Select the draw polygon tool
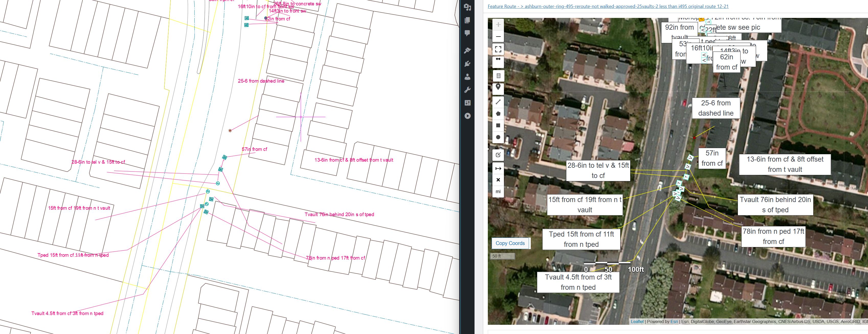The height and width of the screenshot is (334, 868). tap(498, 114)
